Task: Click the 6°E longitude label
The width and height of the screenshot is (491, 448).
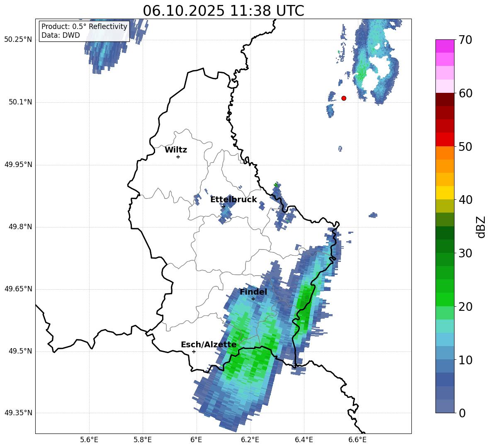Action: (196, 440)
